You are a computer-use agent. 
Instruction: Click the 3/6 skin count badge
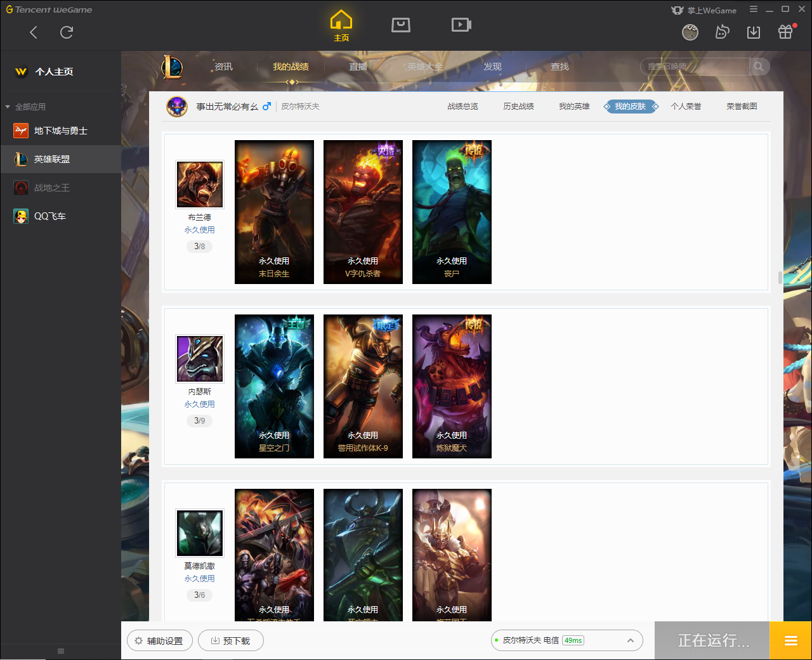[199, 595]
